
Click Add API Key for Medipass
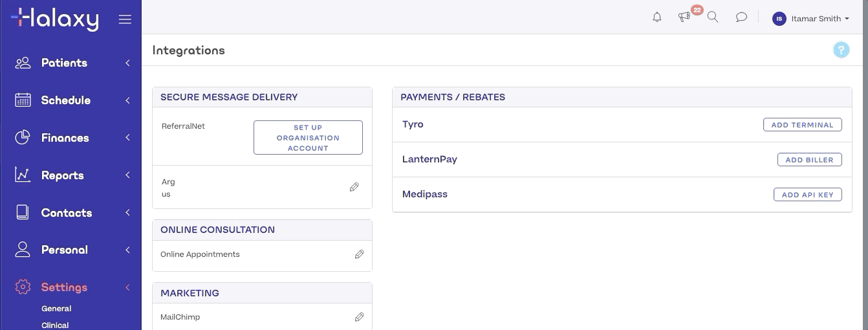click(807, 195)
